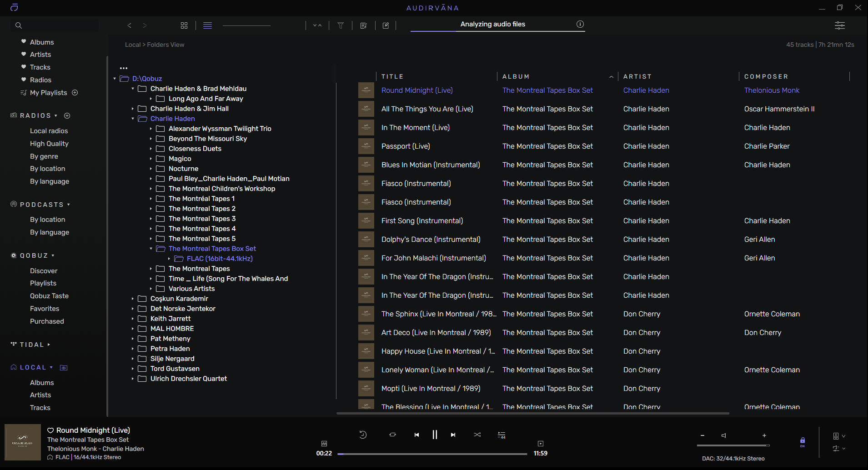868x470 pixels.
Task: Open the Audirvana logo menu icon
Action: (x=14, y=7)
